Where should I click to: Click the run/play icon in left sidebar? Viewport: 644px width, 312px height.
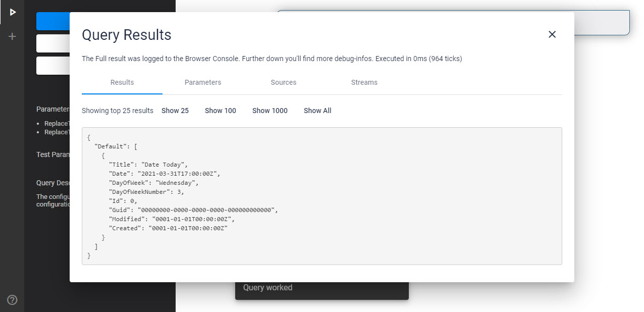click(13, 12)
